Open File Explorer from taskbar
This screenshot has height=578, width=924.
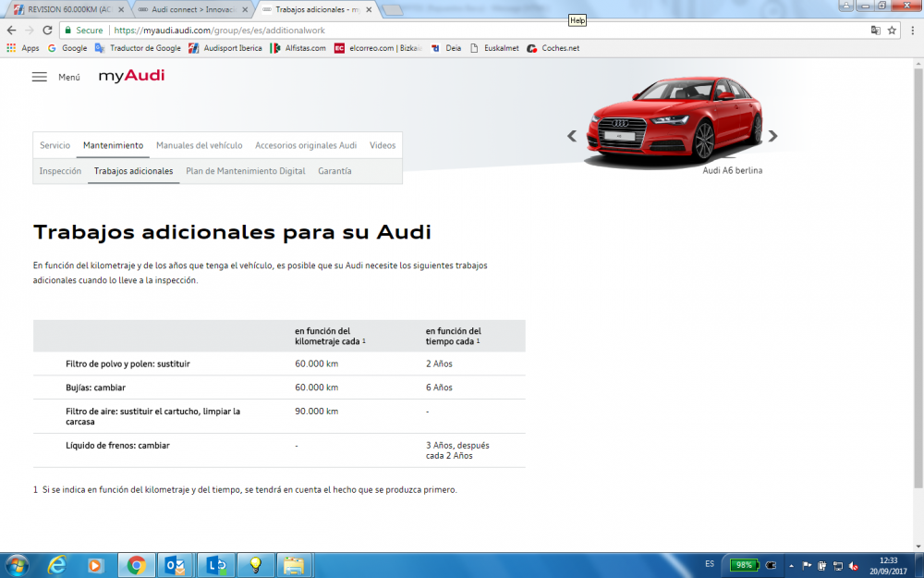294,566
